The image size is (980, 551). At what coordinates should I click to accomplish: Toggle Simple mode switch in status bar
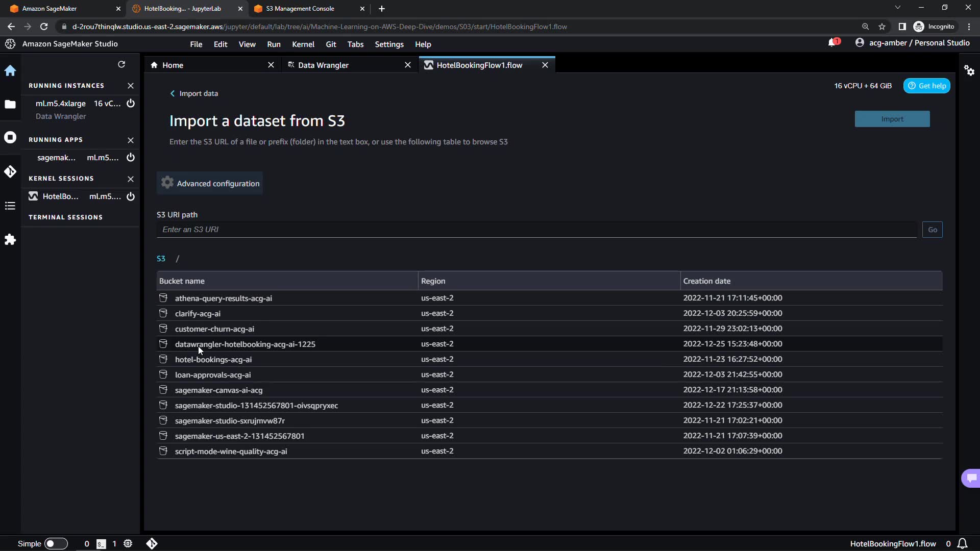pyautogui.click(x=56, y=544)
